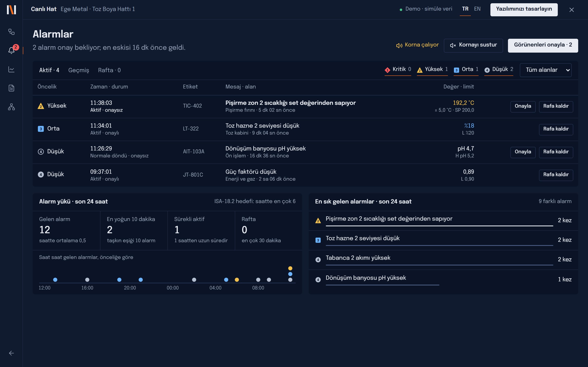Collapse sidebar with the back arrow icon
The image size is (588, 367).
point(11,353)
